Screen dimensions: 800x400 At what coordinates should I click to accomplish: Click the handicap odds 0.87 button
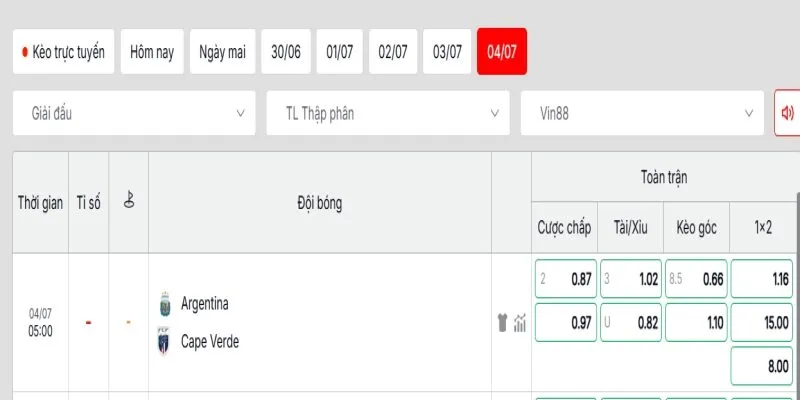[x=566, y=279]
